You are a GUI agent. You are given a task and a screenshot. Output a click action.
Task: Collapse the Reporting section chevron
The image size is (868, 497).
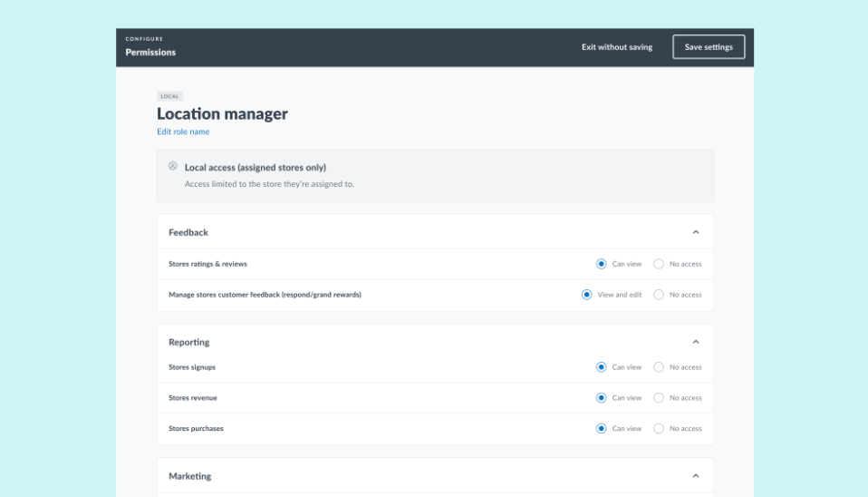696,342
